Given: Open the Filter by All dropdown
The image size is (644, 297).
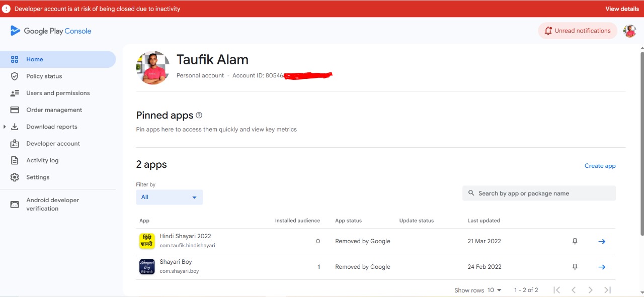Looking at the screenshot, I should click(x=169, y=197).
